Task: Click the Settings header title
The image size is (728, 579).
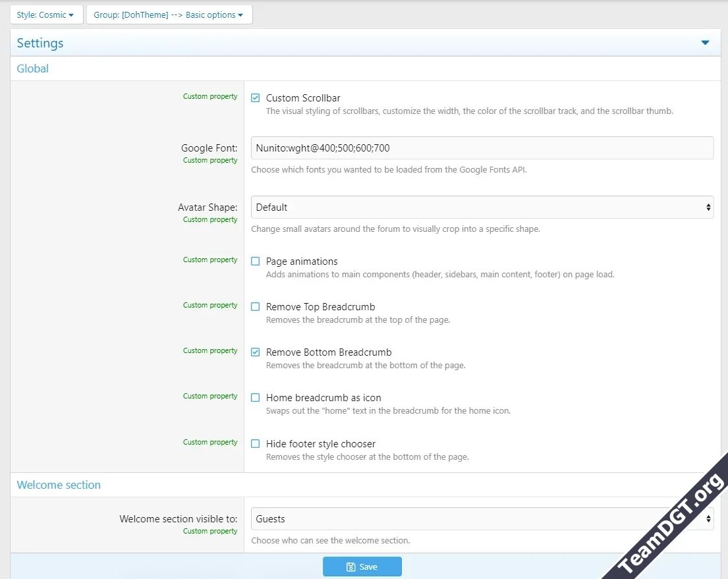Action: pos(40,43)
